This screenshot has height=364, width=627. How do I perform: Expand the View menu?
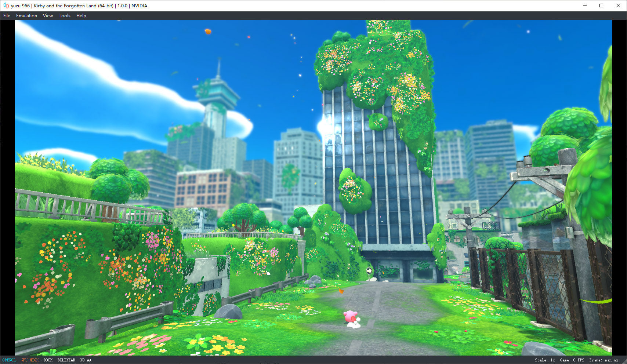[48, 16]
